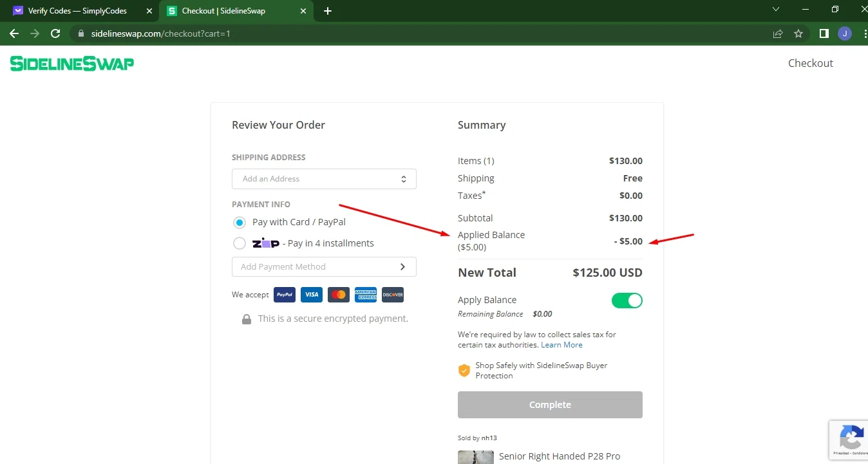Click the PayPal accepted card logo

point(285,295)
